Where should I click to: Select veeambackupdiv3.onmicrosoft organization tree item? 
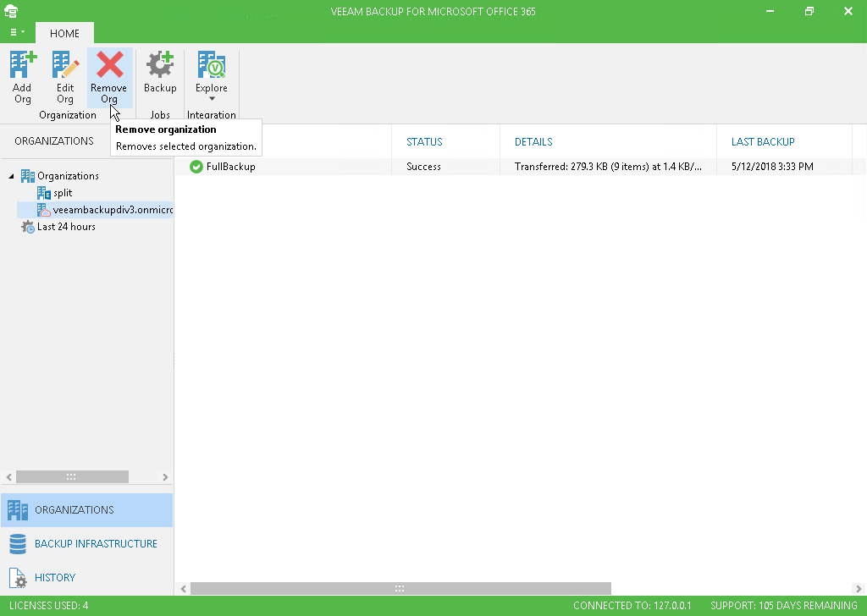(x=113, y=210)
